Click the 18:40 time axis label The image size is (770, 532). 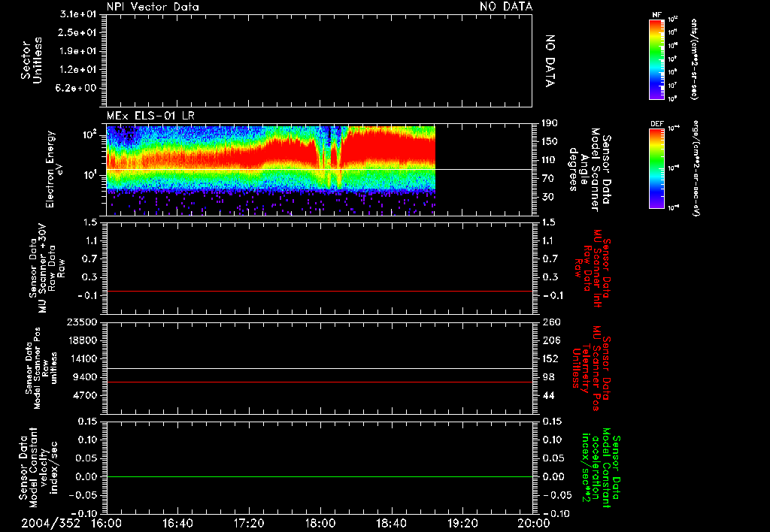pos(391,523)
